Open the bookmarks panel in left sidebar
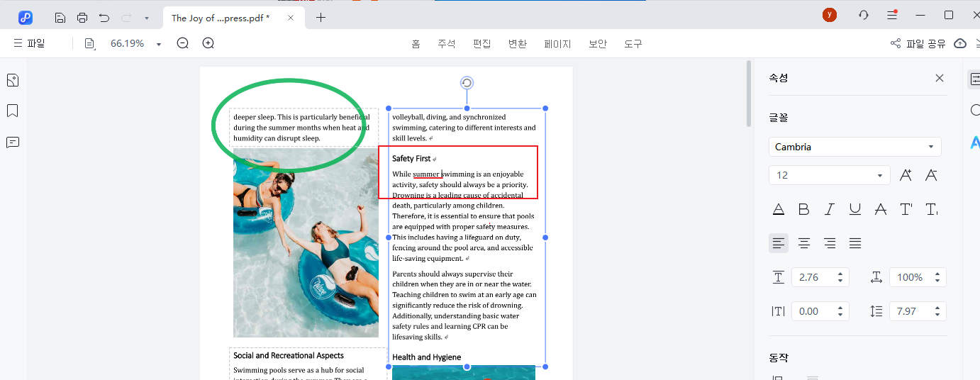 [12, 111]
